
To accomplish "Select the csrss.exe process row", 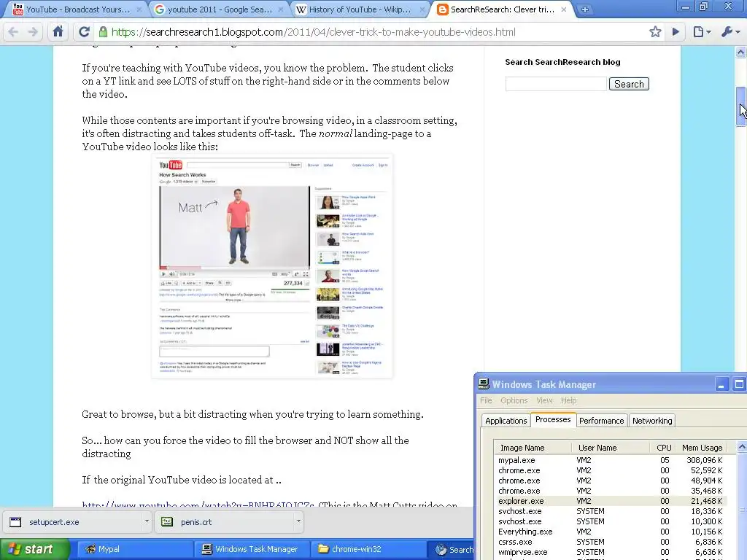I will tap(611, 542).
